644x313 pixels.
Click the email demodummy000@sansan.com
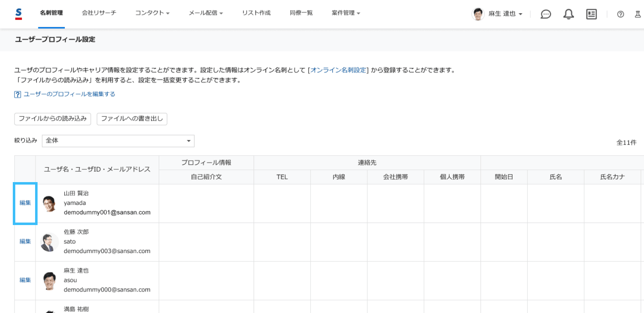(x=107, y=290)
